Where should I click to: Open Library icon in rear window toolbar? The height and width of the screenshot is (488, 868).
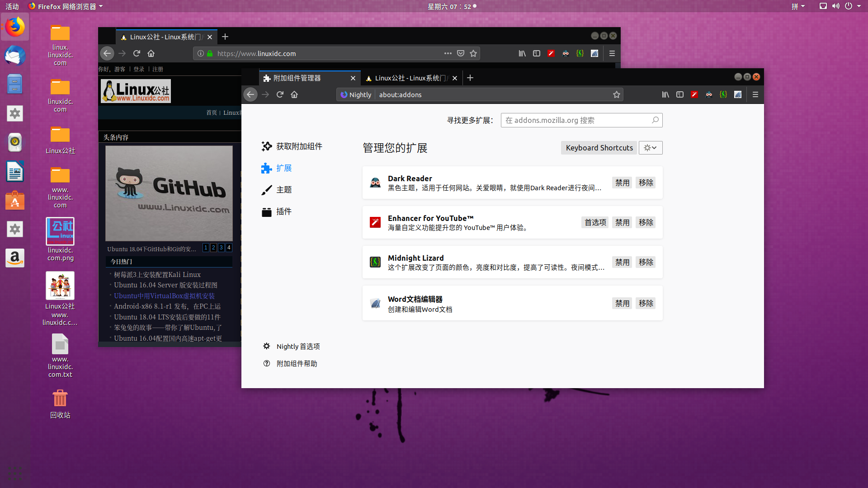522,53
